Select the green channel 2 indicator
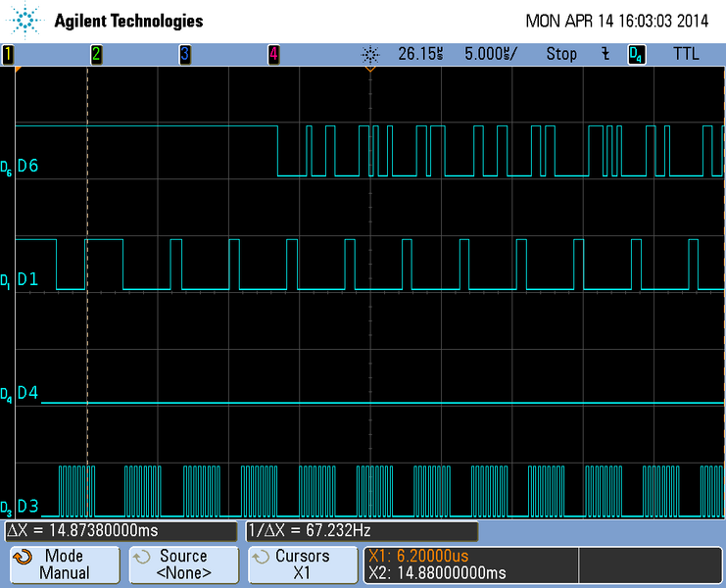This screenshot has width=726, height=588. 96,54
